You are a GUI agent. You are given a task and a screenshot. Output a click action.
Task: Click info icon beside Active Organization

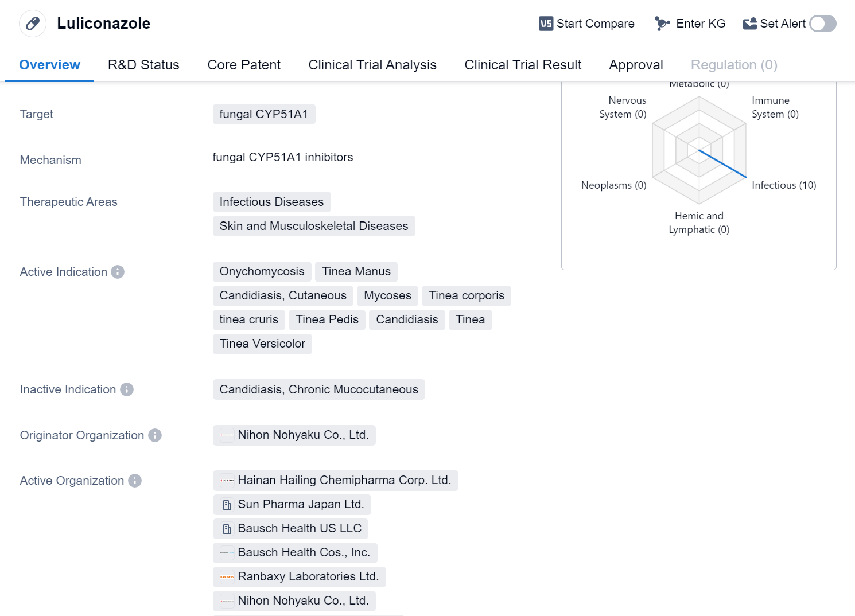[135, 481]
